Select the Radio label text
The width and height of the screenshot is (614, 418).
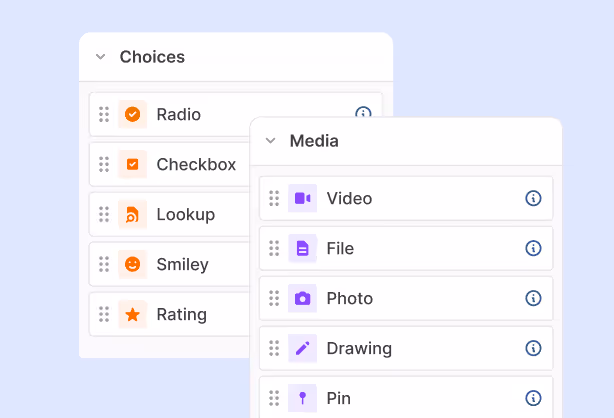click(179, 114)
